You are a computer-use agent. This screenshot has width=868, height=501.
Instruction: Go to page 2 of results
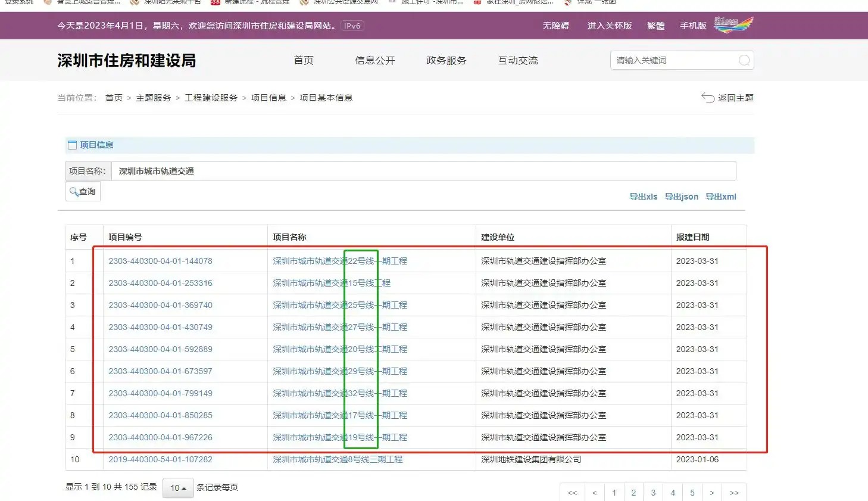click(633, 493)
